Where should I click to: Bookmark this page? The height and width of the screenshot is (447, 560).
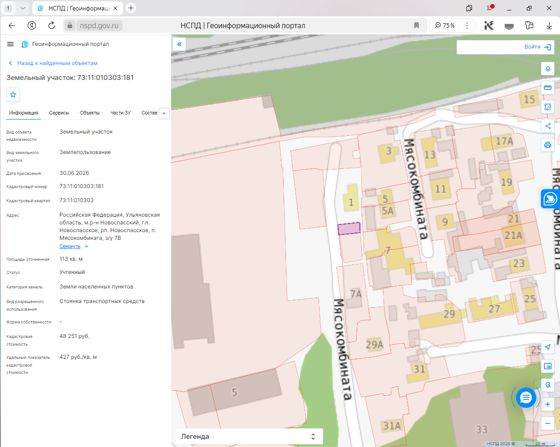coord(416,26)
